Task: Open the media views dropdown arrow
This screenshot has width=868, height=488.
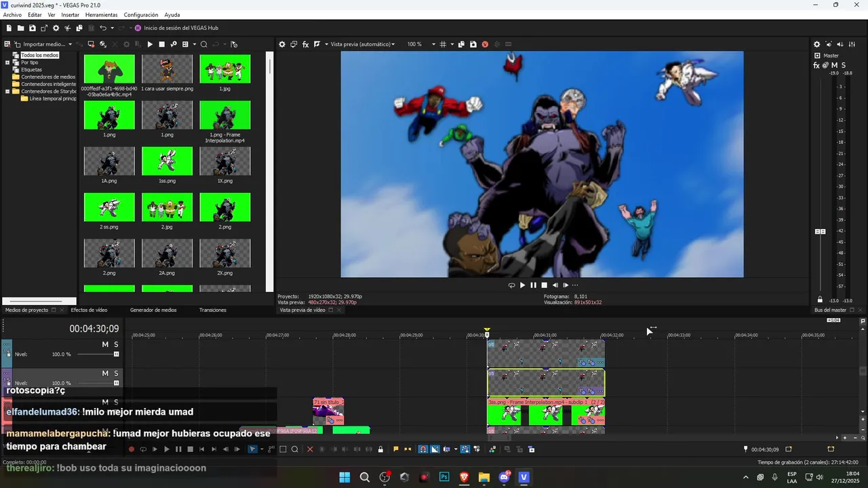Action: click(195, 44)
